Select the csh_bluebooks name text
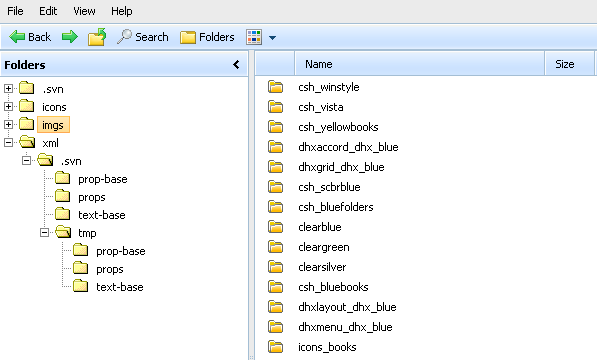The image size is (597, 360). 333,287
